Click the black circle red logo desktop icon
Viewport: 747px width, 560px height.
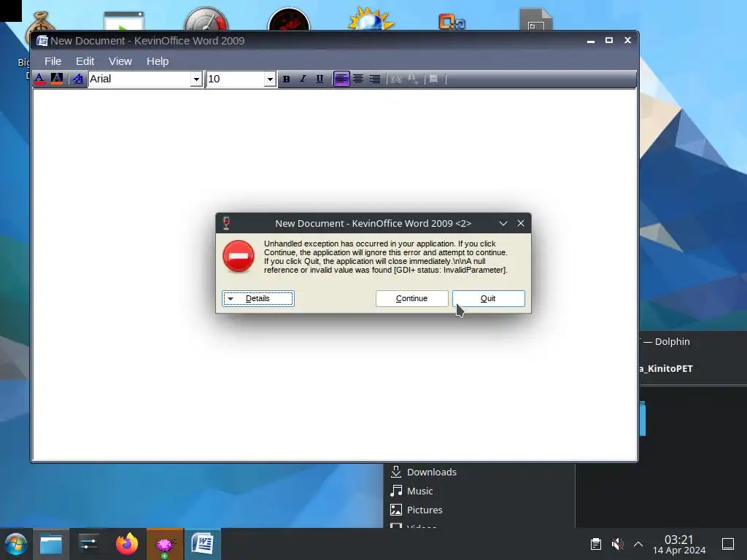[x=289, y=20]
